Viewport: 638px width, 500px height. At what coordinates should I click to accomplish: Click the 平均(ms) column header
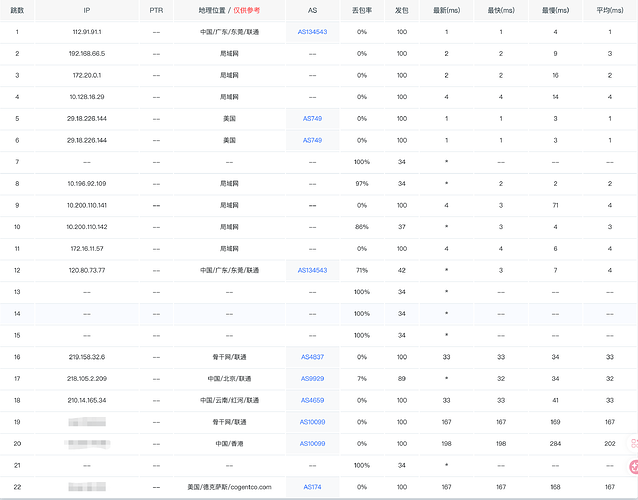tap(610, 10)
